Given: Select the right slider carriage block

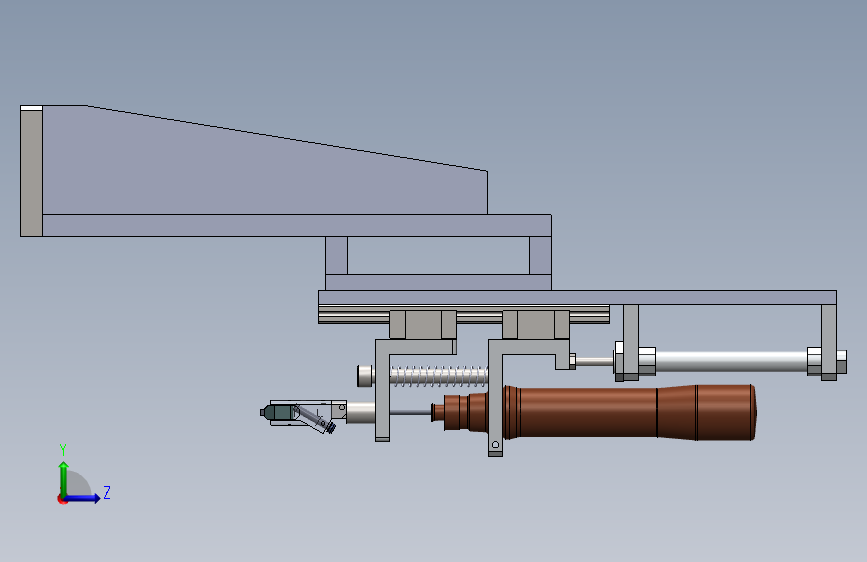Looking at the screenshot, I should point(536,324).
